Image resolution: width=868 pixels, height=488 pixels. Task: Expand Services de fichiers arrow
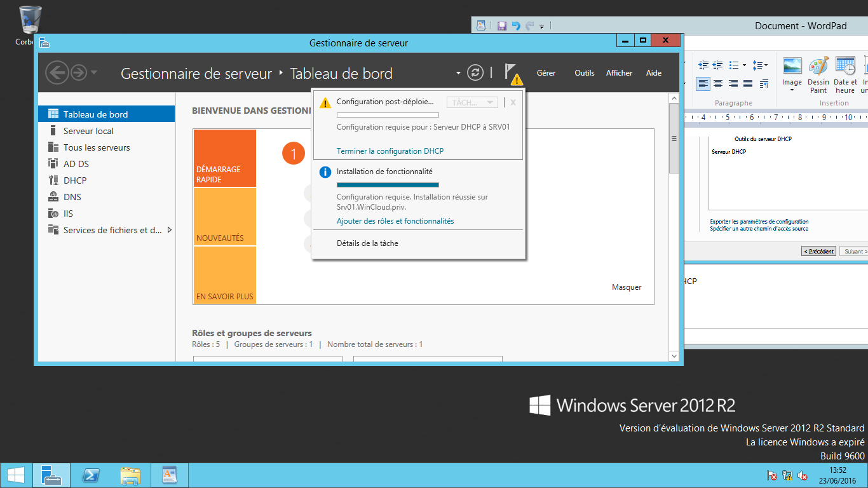[x=170, y=230]
